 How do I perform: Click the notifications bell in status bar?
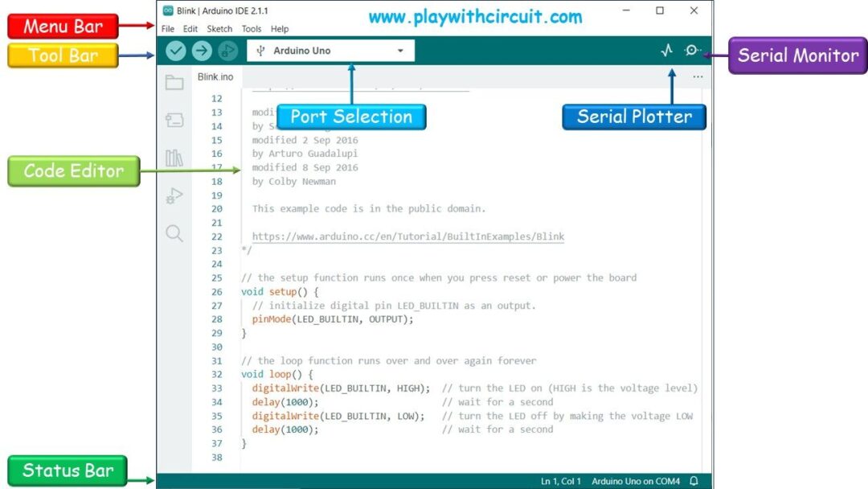pos(692,480)
